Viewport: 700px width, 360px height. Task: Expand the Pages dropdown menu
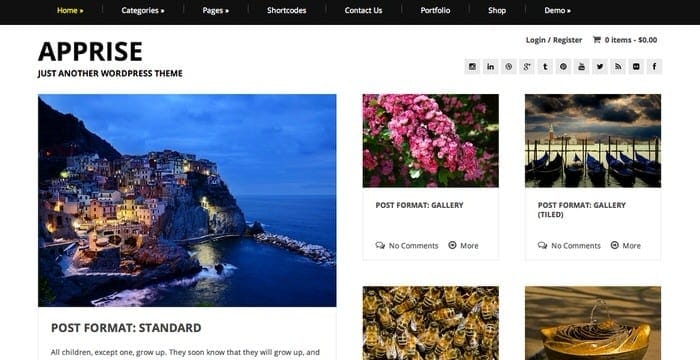click(x=216, y=10)
